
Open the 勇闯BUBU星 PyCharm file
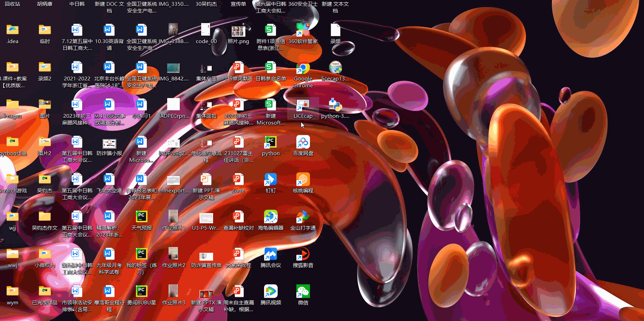[141, 292]
